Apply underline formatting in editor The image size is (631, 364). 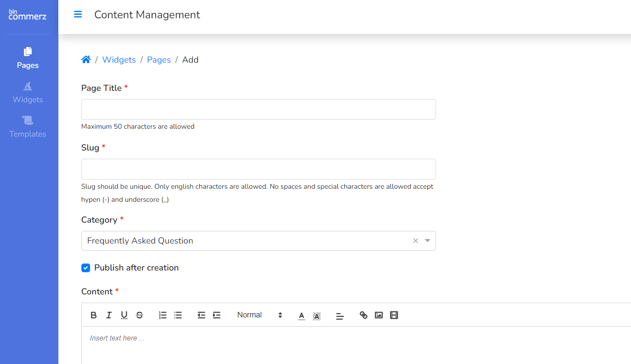(124, 315)
